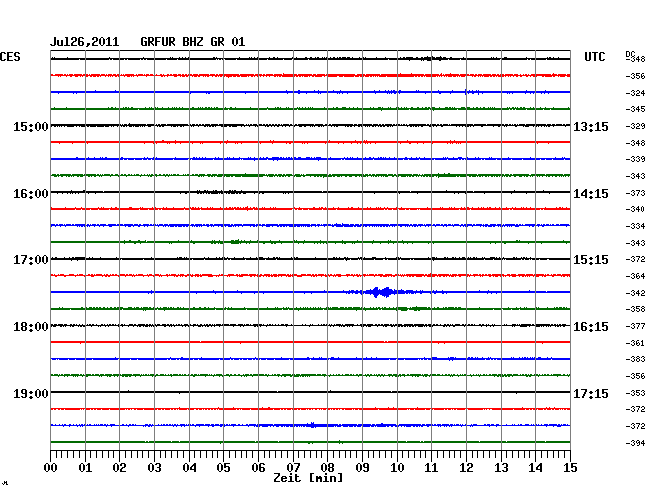The height and width of the screenshot is (494, 650).
Task: Click the DC offset value -324
Action: click(635, 93)
